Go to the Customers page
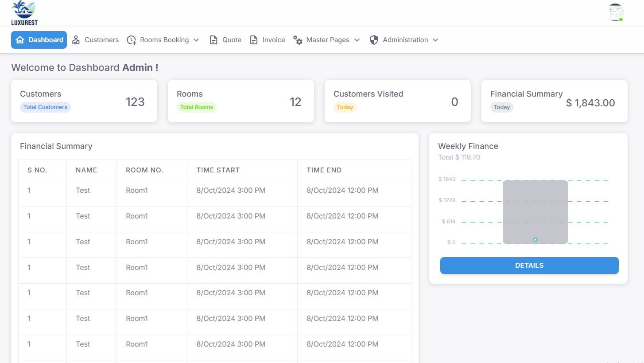This screenshot has width=644, height=363. click(x=95, y=40)
